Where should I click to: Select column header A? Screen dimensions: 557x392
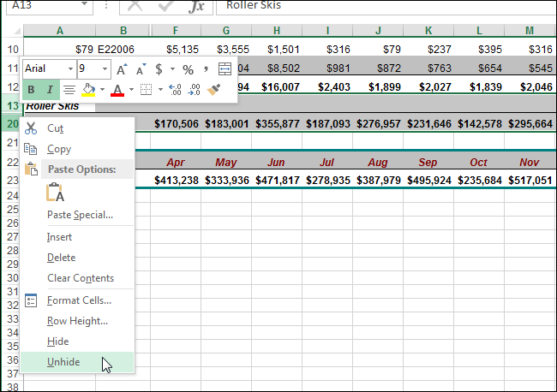[x=60, y=31]
